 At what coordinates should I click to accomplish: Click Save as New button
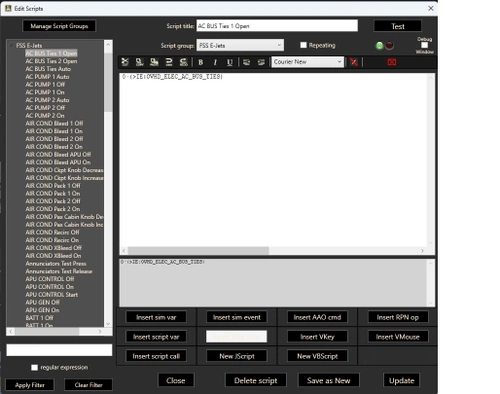tap(328, 380)
